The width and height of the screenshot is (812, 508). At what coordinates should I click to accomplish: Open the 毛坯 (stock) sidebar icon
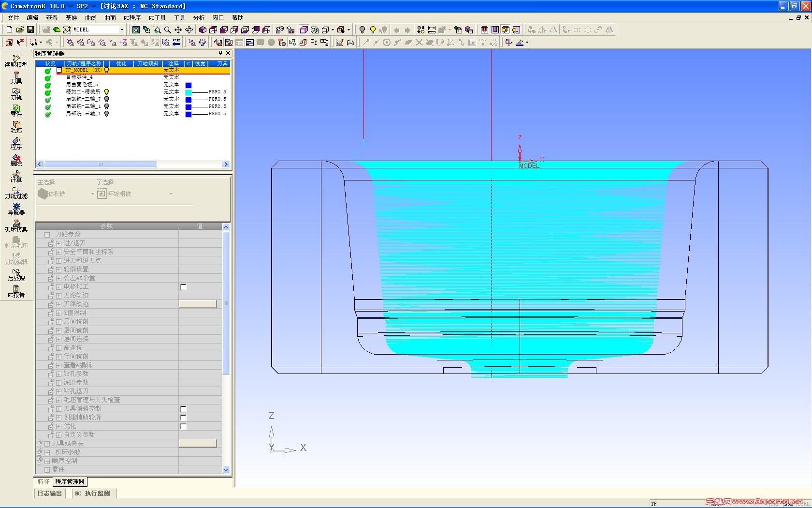point(16,127)
